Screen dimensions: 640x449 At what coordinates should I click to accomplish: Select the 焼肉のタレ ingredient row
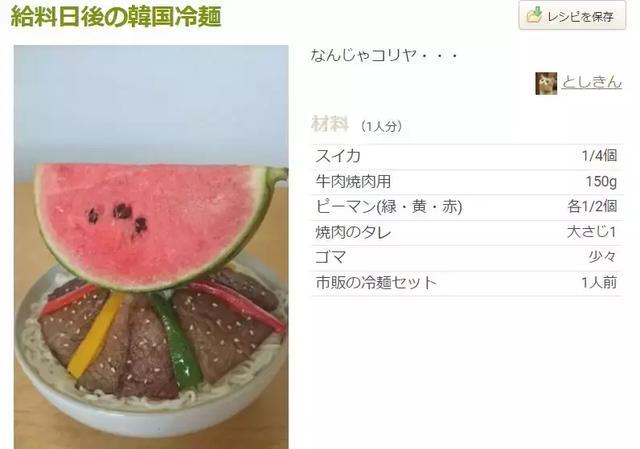(x=467, y=233)
